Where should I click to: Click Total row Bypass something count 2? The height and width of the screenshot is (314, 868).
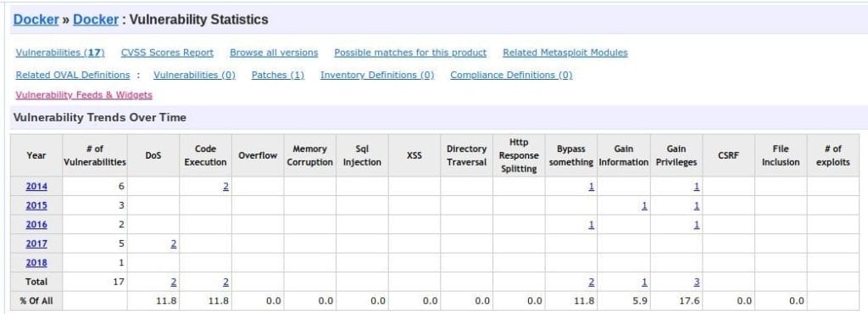(x=591, y=282)
